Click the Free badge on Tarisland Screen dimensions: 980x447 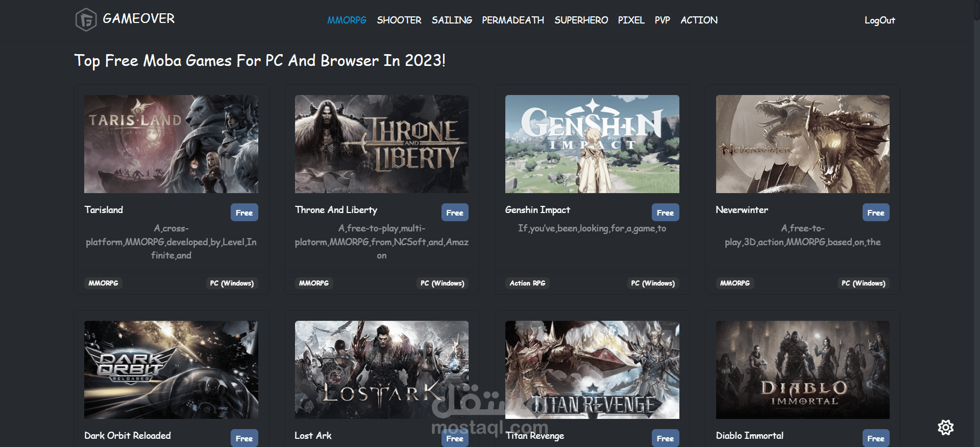[244, 213]
